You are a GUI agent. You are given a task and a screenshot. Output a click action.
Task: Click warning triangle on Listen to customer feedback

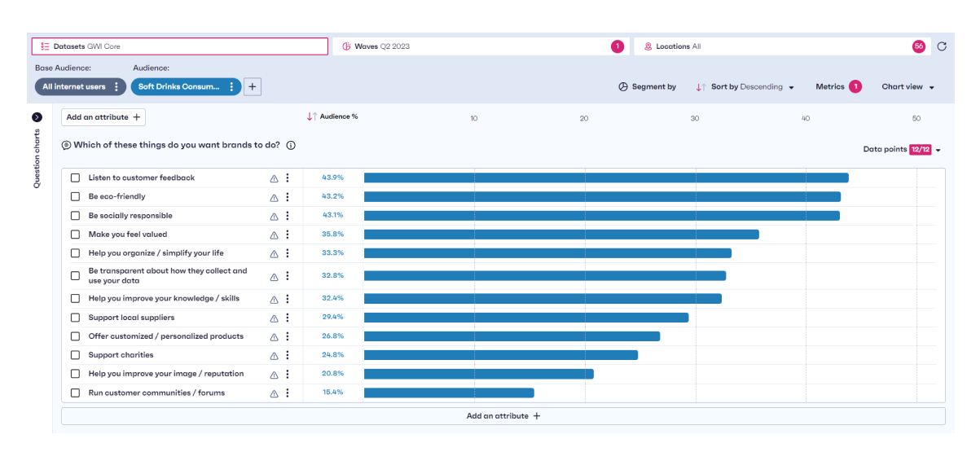tap(274, 178)
